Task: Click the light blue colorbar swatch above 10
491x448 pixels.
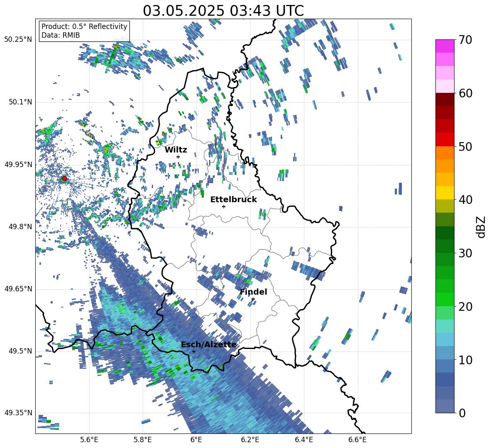Action: click(x=445, y=353)
